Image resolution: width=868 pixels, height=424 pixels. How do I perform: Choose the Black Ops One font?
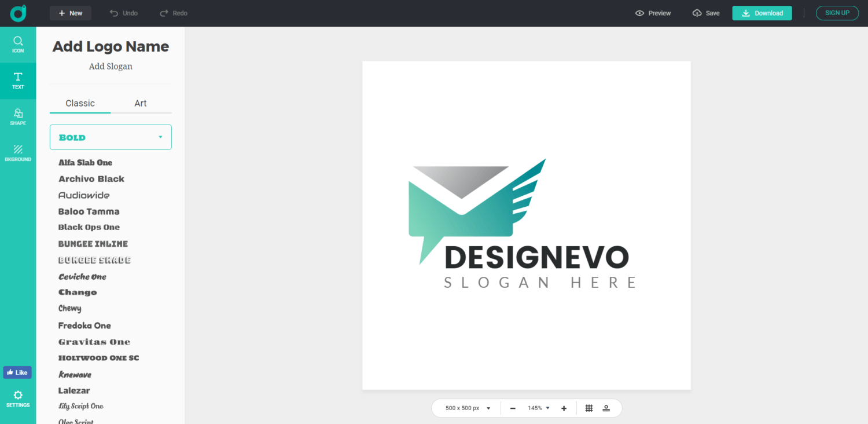pyautogui.click(x=89, y=228)
